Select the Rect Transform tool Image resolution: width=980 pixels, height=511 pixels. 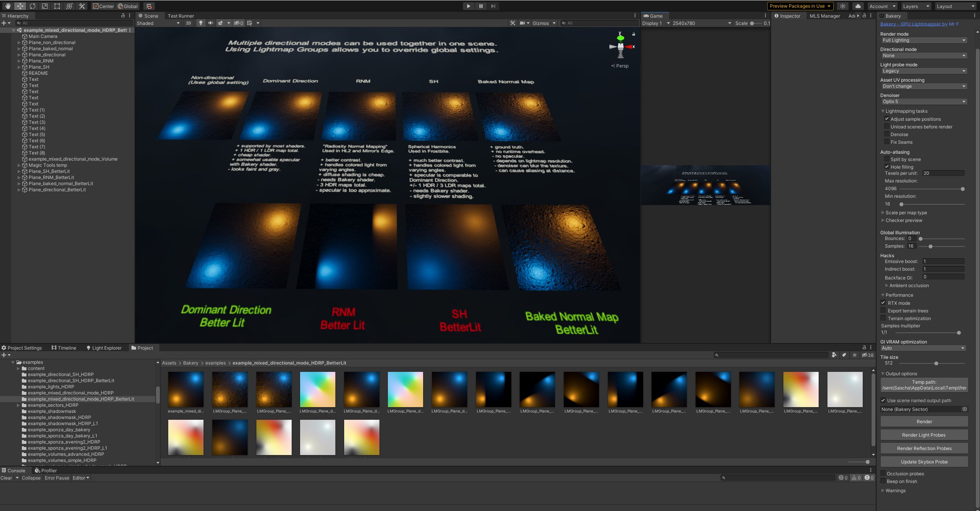(x=57, y=6)
